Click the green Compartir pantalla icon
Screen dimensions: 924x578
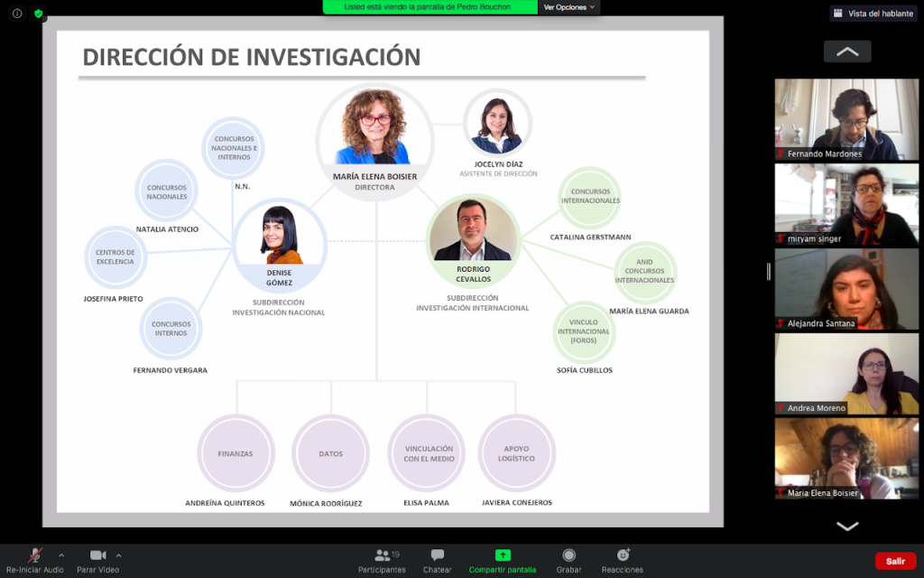(x=503, y=555)
